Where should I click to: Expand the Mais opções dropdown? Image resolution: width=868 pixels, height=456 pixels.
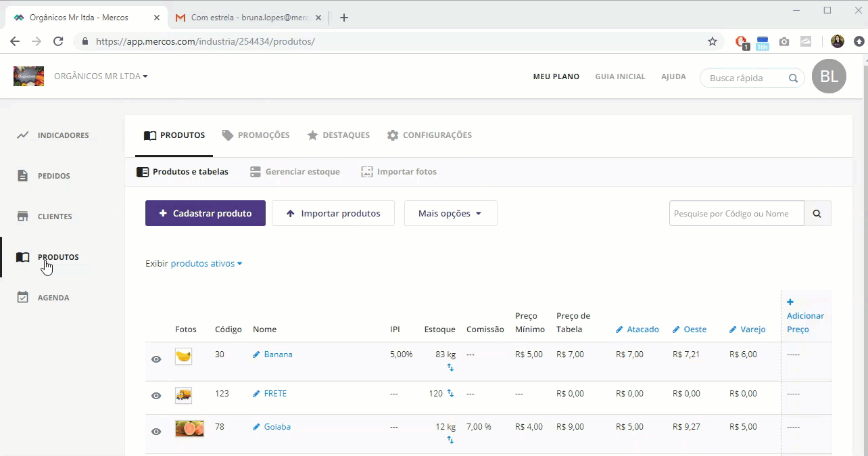click(x=450, y=213)
